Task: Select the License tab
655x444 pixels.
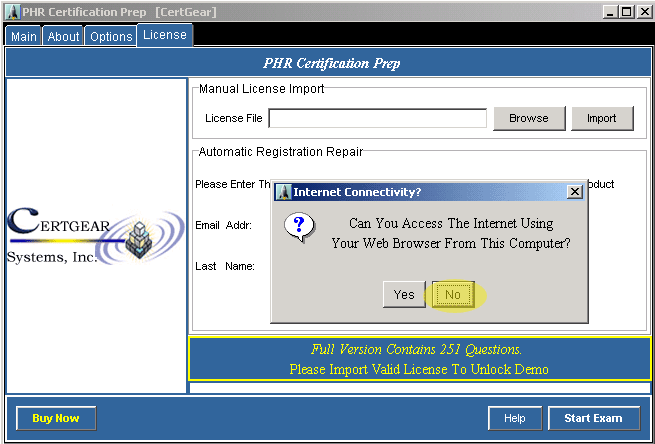Action: click(x=165, y=35)
